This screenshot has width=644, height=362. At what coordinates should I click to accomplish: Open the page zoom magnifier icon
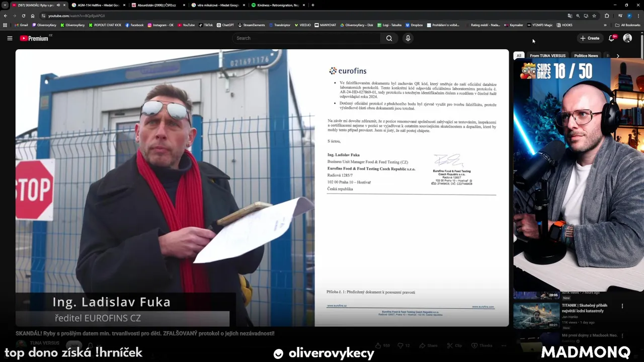[578, 16]
